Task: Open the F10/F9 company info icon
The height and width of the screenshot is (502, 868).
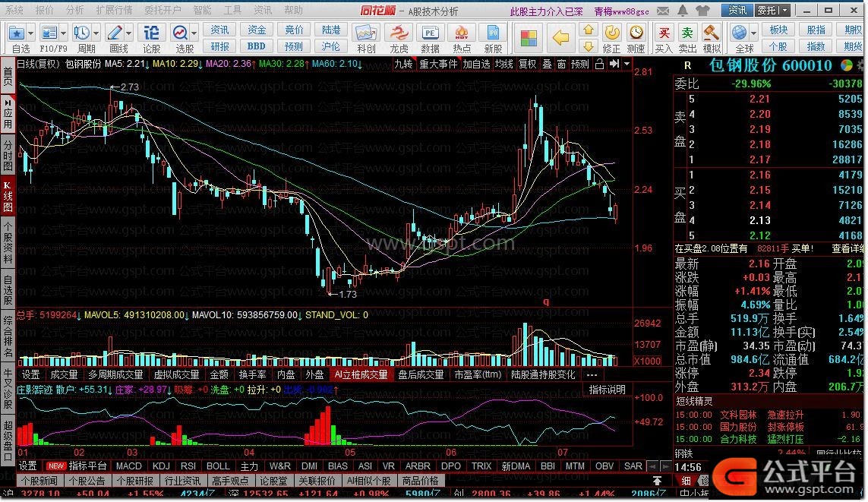Action: pyautogui.click(x=49, y=33)
